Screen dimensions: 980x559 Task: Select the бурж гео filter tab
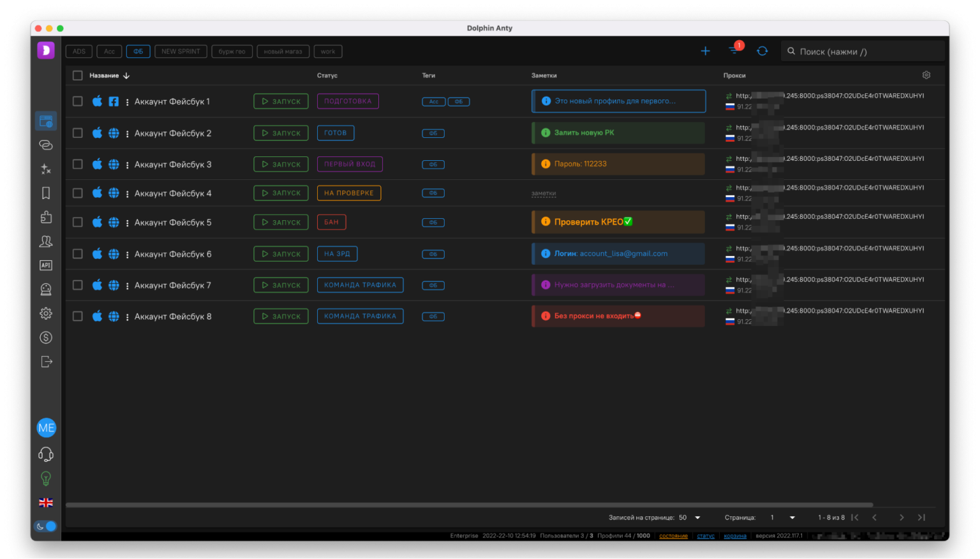coord(232,52)
